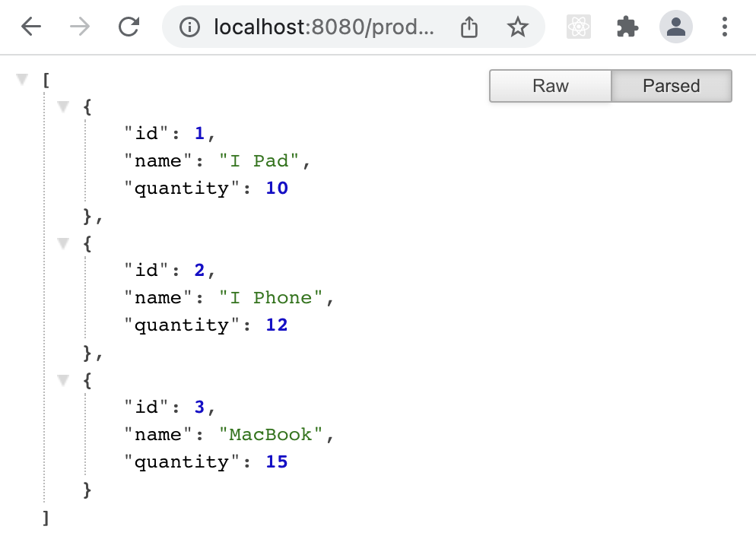Click the "quantity" key of the MacBook object
Screen dimensions: 756x558
pos(182,462)
